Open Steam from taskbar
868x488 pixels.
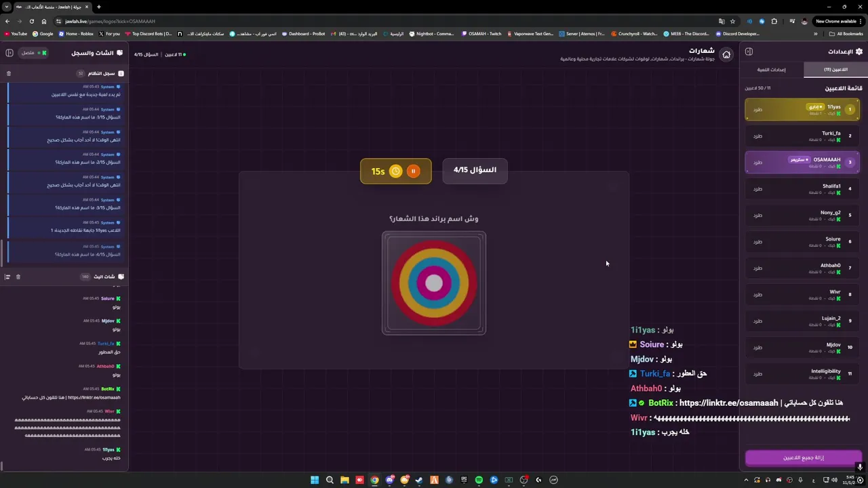(419, 480)
